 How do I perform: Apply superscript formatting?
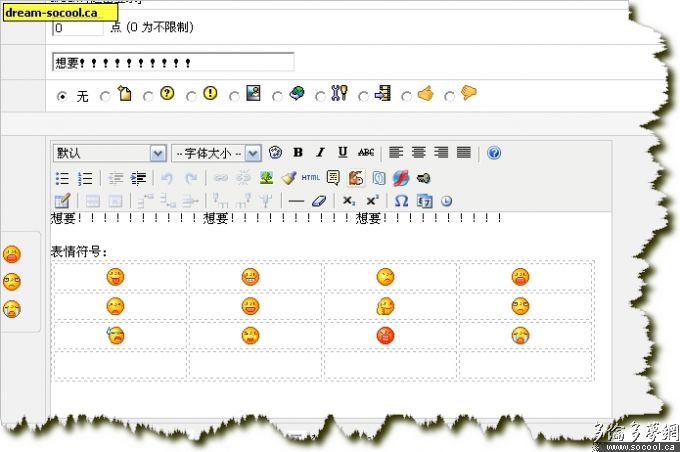tap(372, 200)
